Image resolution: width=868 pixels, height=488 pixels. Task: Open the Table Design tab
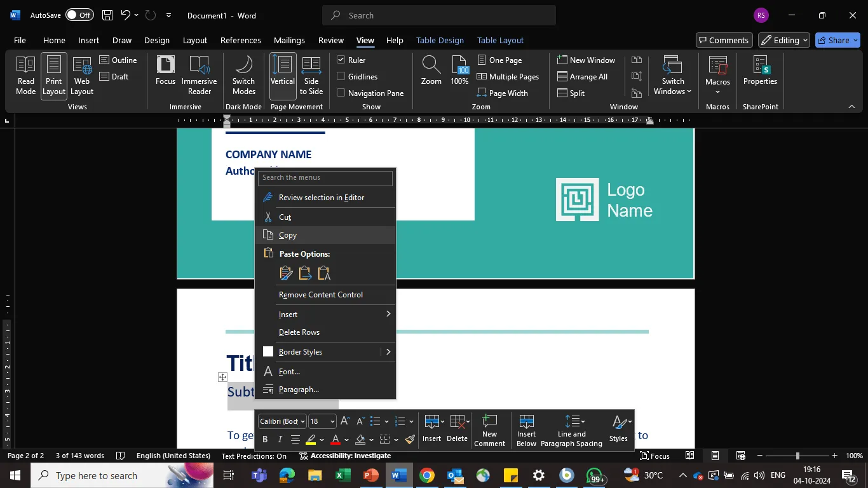440,40
